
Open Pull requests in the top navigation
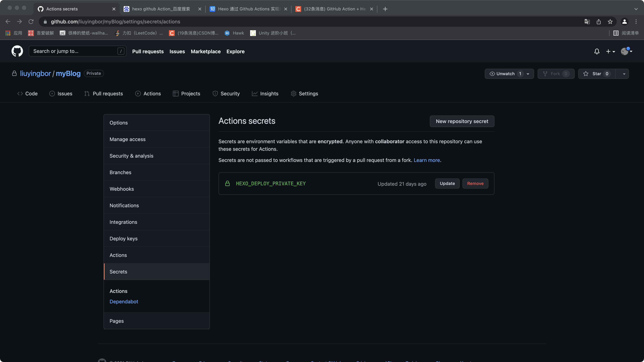click(x=148, y=51)
